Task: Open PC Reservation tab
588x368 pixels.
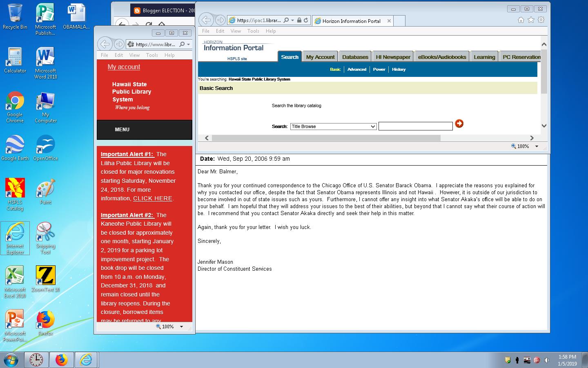Action: [521, 57]
